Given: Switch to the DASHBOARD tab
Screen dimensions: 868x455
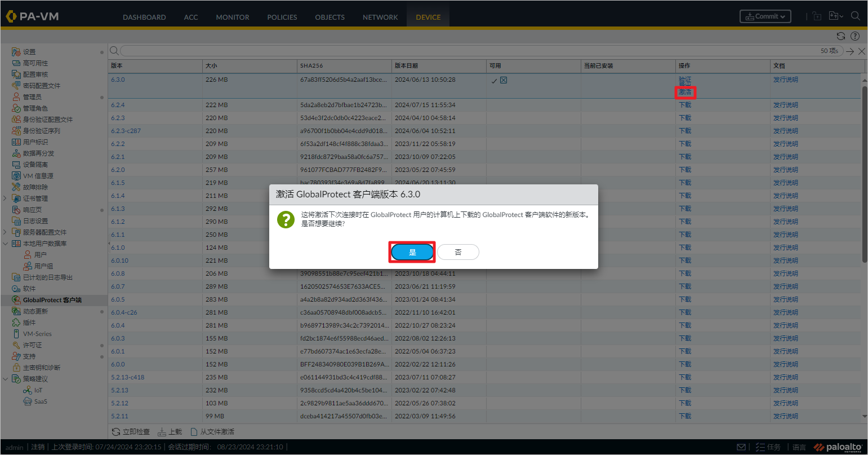Looking at the screenshot, I should point(144,17).
